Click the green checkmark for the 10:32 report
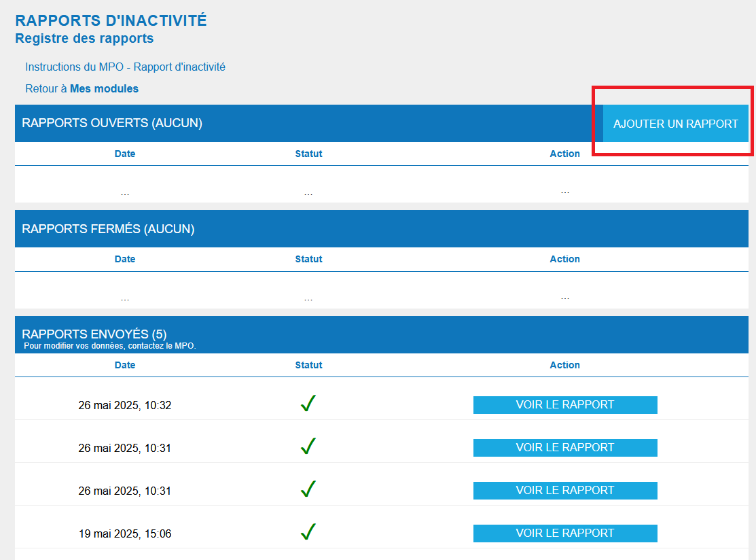 [308, 403]
